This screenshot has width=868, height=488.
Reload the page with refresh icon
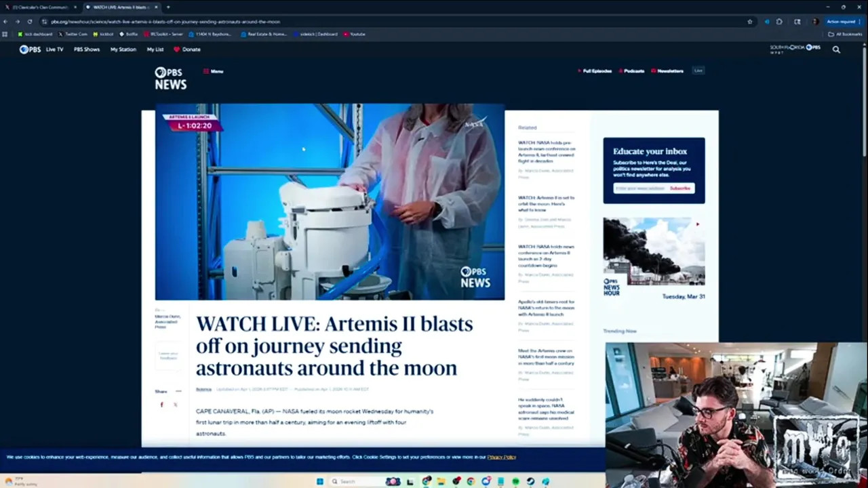(30, 22)
